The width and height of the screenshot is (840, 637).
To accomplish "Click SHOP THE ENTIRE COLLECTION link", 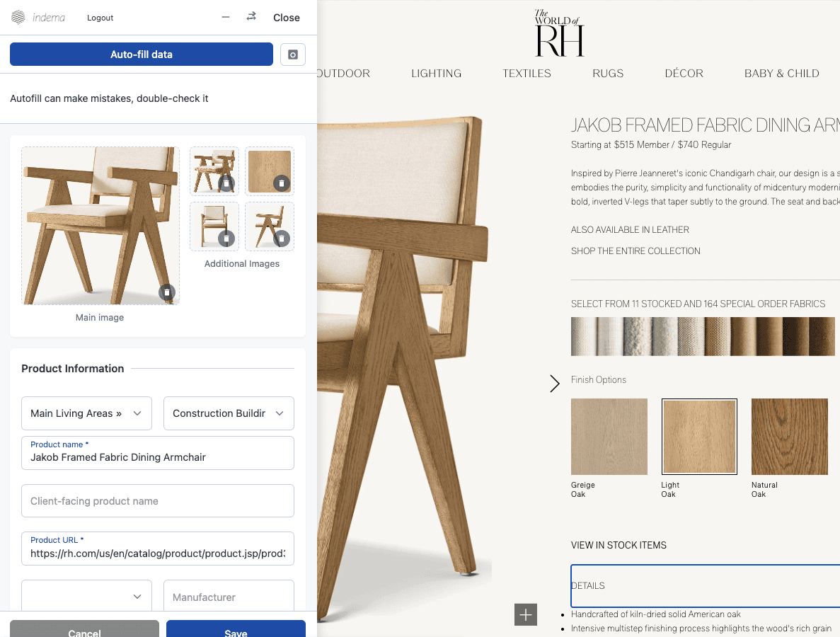I will tap(635, 251).
